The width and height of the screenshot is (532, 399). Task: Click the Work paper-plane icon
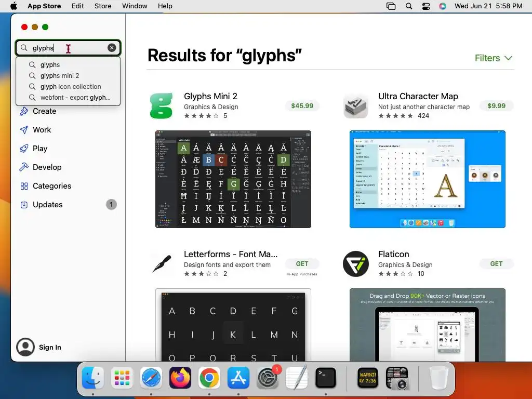(x=24, y=129)
